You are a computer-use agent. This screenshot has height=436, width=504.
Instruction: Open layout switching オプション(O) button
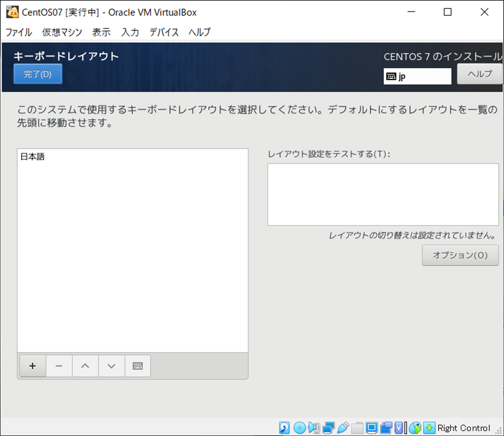point(460,255)
